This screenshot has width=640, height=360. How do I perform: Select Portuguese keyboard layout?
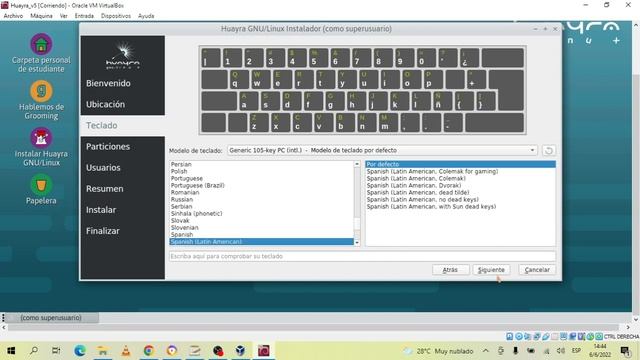[187, 178]
